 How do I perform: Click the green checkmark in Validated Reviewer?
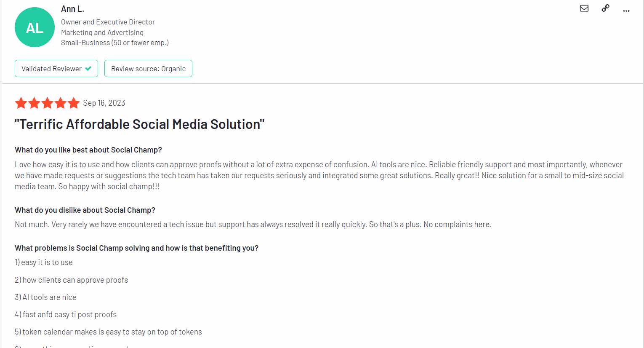(x=88, y=68)
